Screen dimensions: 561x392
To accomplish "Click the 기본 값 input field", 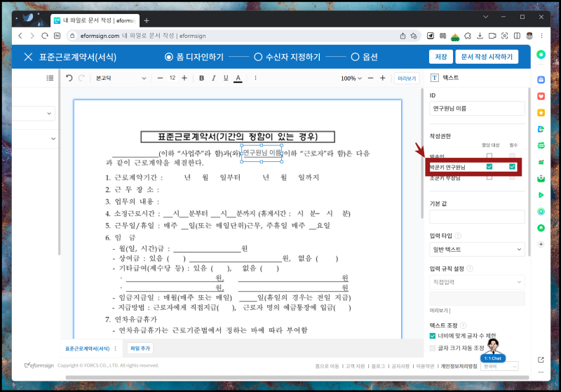I will [477, 216].
